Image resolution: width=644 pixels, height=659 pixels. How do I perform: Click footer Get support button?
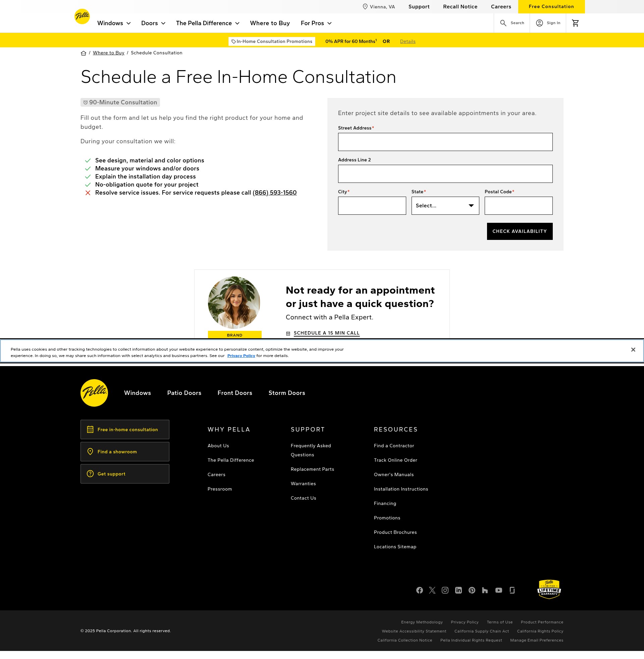pos(125,474)
